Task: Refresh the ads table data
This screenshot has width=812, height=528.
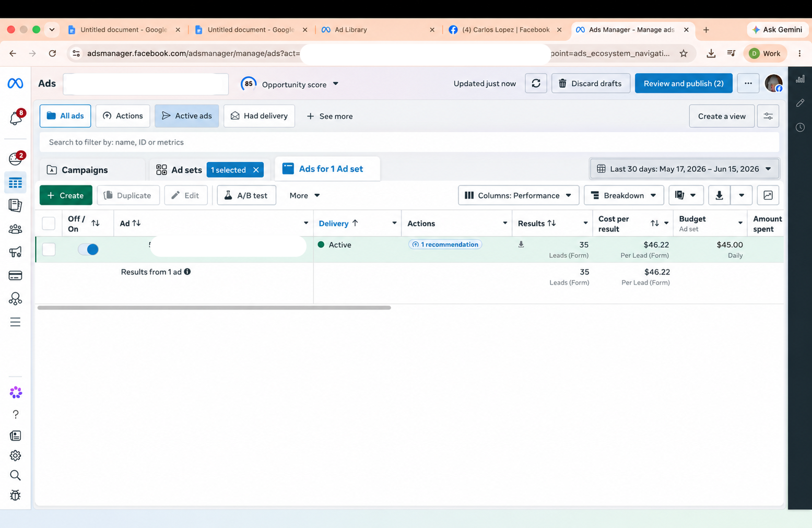Action: [x=536, y=84]
